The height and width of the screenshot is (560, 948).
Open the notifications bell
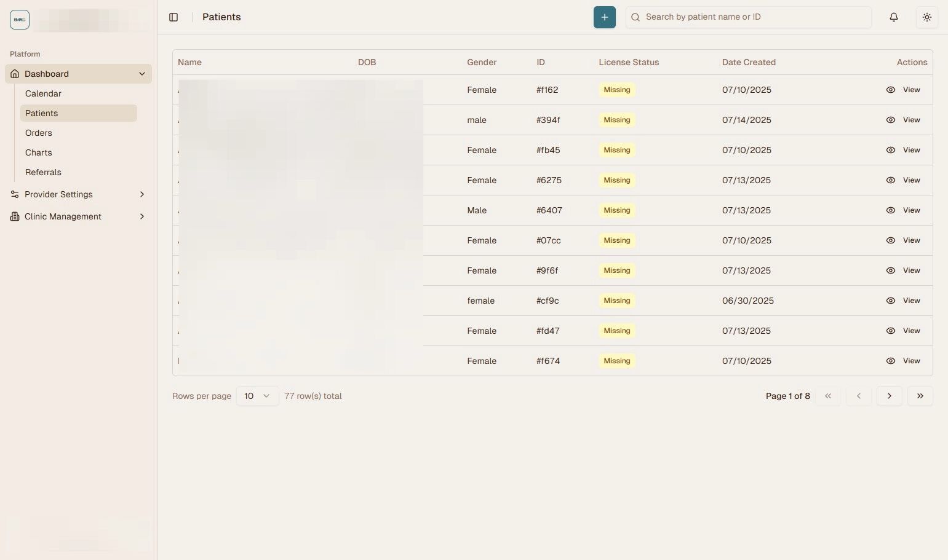click(x=894, y=17)
